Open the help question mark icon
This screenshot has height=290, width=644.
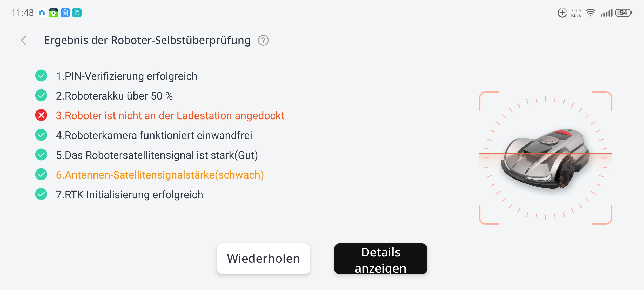point(263,40)
